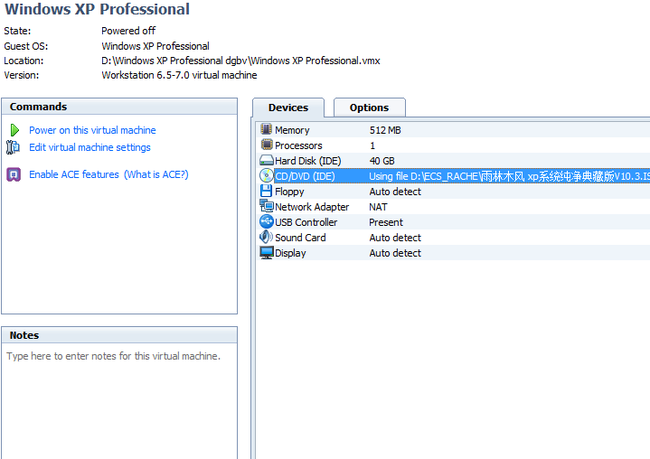
Task: Select the Network Adapter icon
Action: (x=266, y=206)
